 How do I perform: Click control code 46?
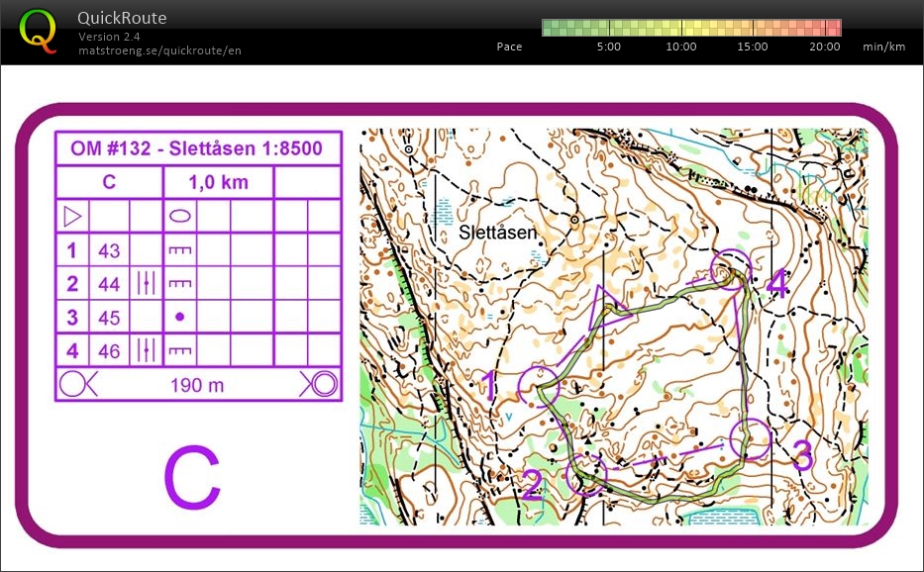(x=109, y=351)
